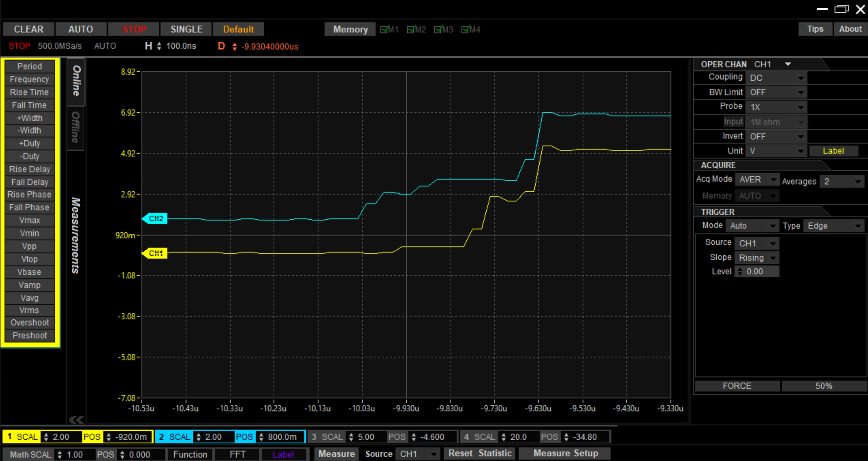Open the Coupling DC dropdown
868x461 pixels.
pos(776,78)
